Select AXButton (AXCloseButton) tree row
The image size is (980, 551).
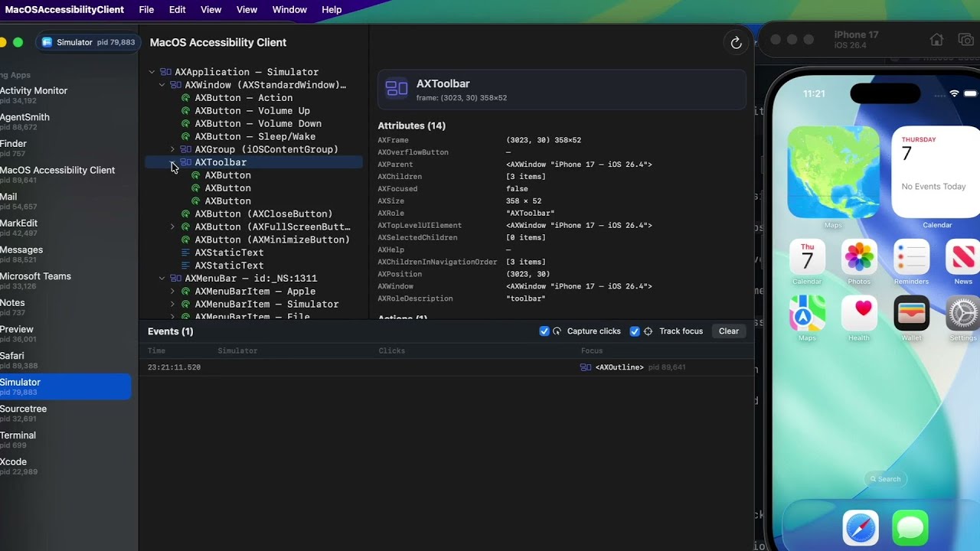(253, 214)
